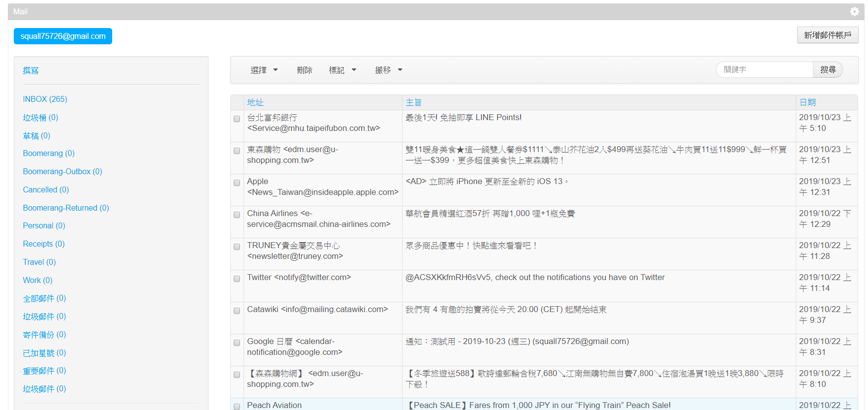Open the Boomerang (0) folder
Screen dimensions: 868x410
(x=49, y=153)
